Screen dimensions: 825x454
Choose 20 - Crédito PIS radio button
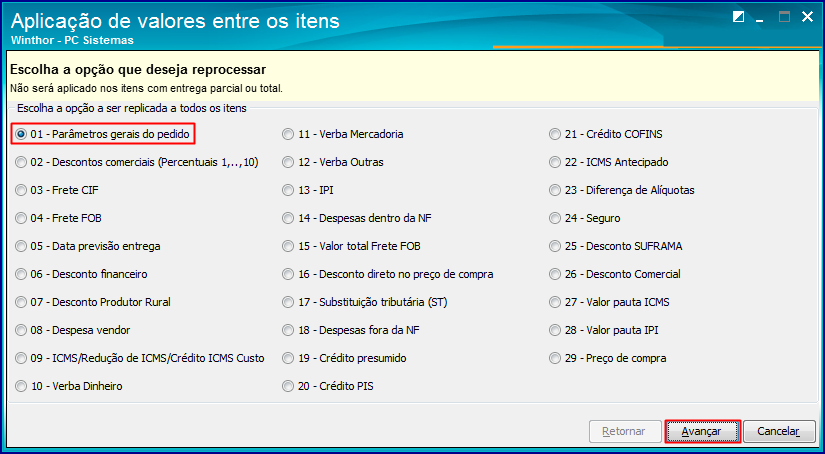(328, 386)
